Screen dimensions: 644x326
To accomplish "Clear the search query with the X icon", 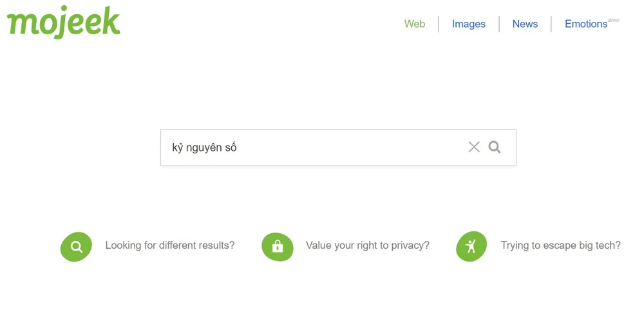I will pyautogui.click(x=474, y=147).
